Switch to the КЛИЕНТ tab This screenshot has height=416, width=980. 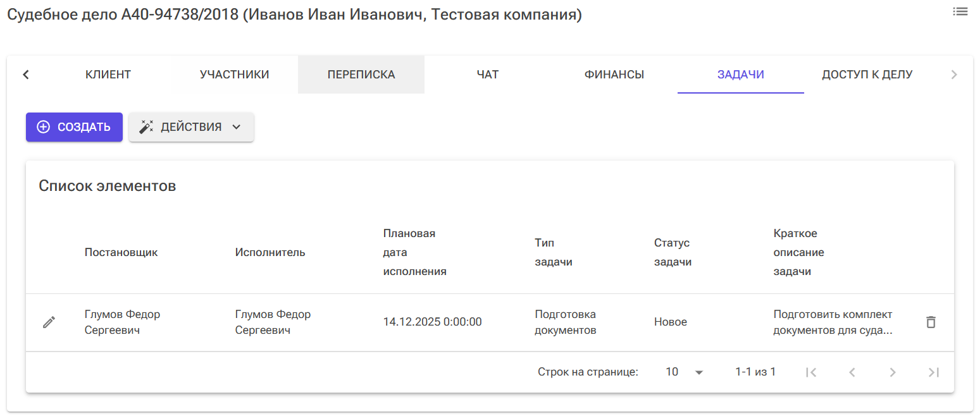(x=108, y=74)
